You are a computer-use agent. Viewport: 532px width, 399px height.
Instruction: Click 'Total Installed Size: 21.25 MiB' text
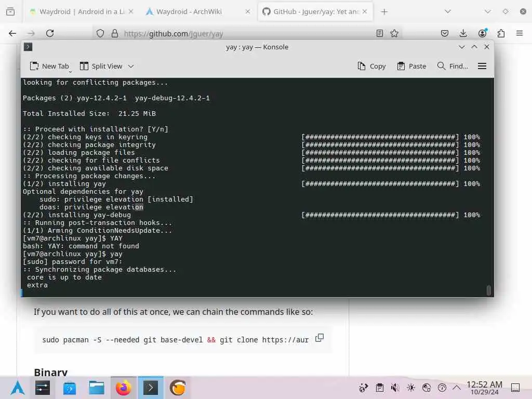pyautogui.click(x=89, y=114)
